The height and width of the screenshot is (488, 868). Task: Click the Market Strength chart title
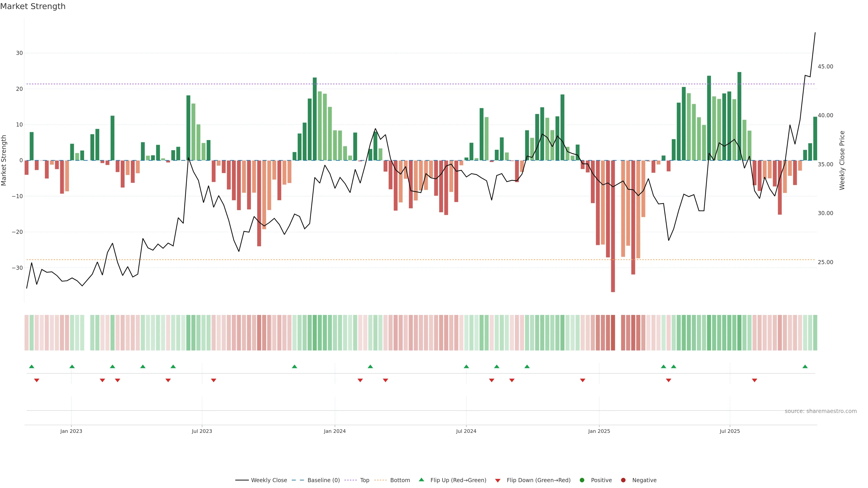point(33,6)
